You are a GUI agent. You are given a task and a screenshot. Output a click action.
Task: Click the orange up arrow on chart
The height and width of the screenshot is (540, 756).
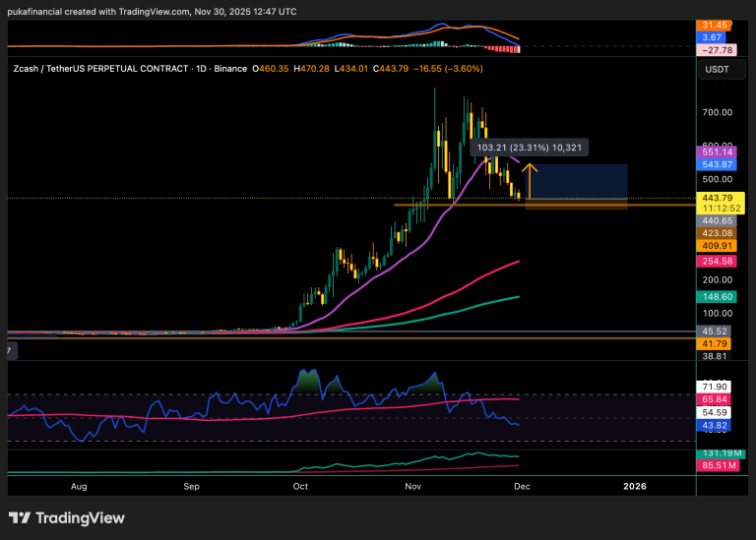pos(529,179)
